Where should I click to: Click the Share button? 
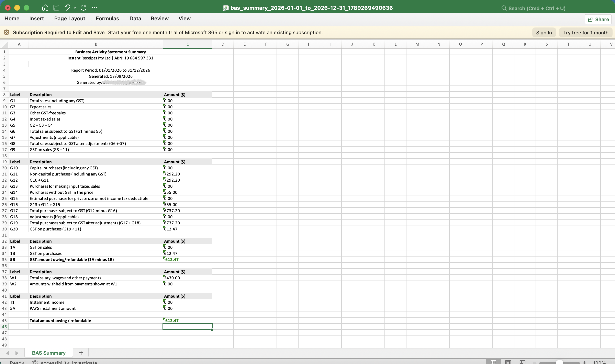click(x=598, y=19)
